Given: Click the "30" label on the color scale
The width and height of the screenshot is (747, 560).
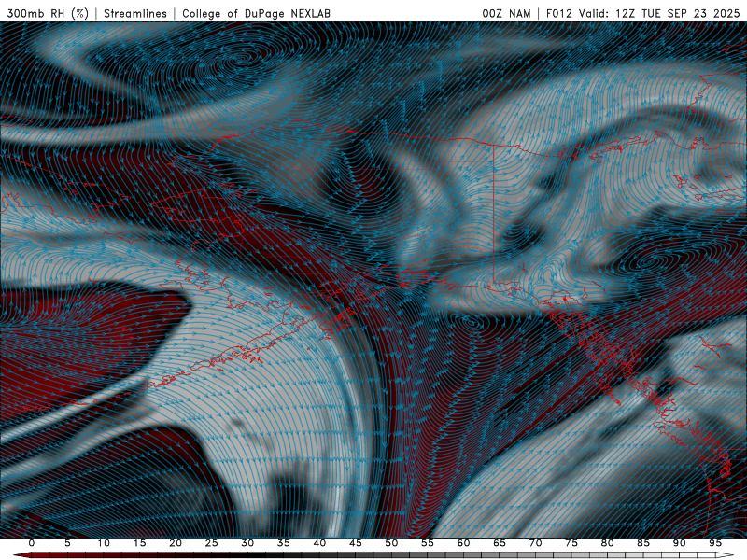Looking at the screenshot, I should click(247, 543).
